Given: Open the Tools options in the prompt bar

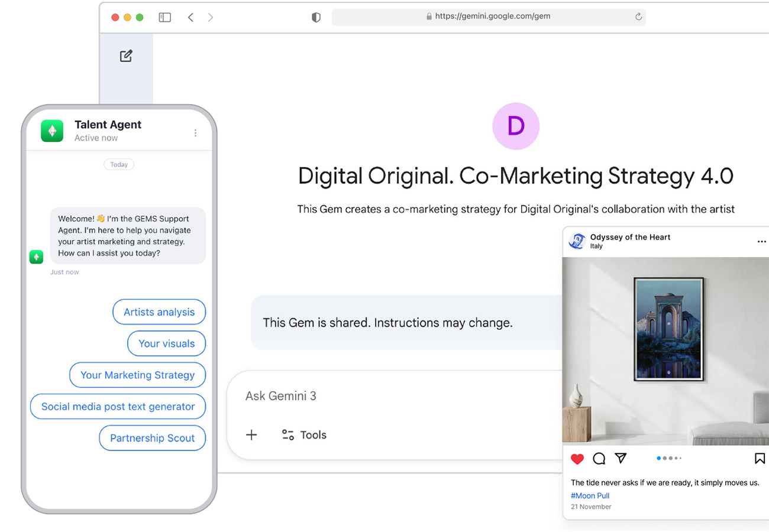Looking at the screenshot, I should 303,435.
